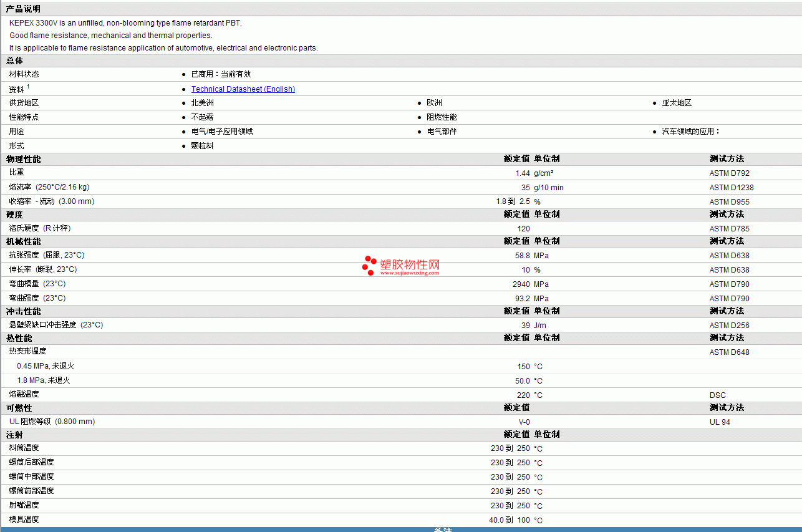Viewport: 802px width, 532px height.
Task: Click ASTM D785 test method
Action: point(730,229)
